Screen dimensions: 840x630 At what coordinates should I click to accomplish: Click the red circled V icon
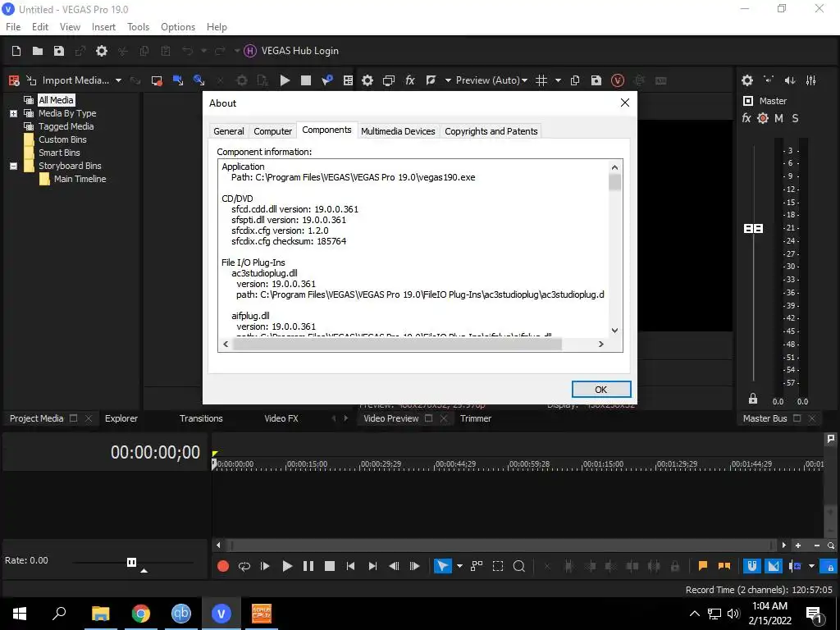point(618,80)
